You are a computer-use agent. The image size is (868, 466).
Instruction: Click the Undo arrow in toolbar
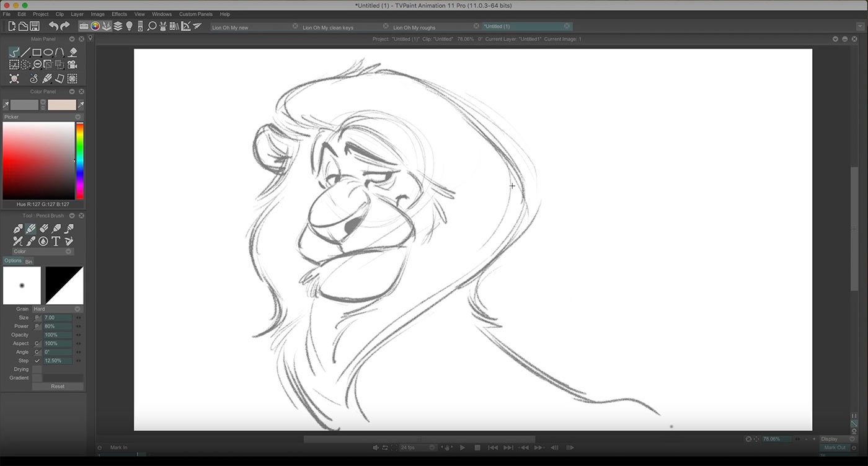(53, 26)
